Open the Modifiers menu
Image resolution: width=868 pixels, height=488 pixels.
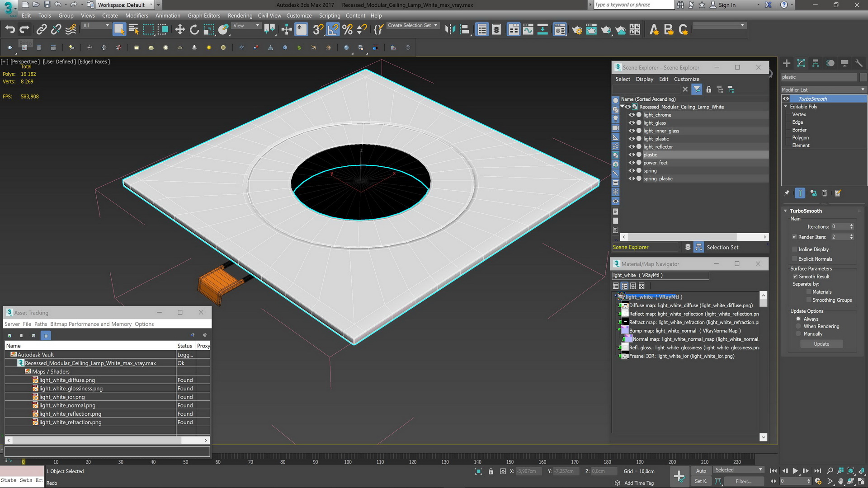[x=137, y=15]
